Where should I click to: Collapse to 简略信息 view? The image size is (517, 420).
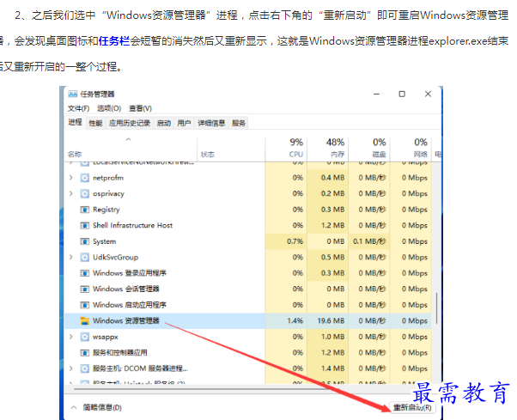click(96, 408)
